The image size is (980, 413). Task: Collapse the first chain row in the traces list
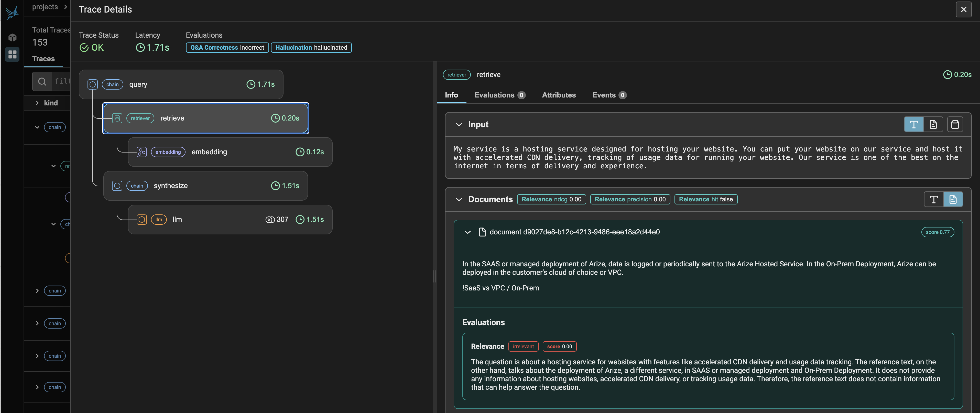click(37, 127)
